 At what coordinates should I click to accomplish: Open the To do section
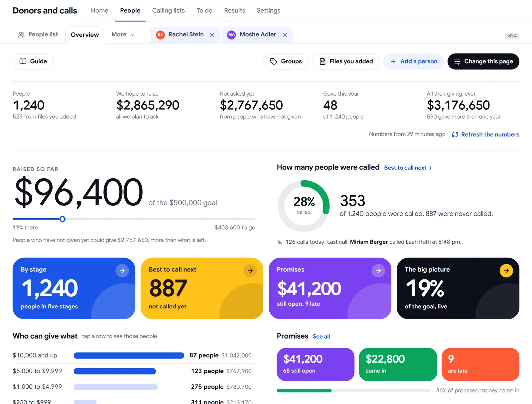[204, 11]
